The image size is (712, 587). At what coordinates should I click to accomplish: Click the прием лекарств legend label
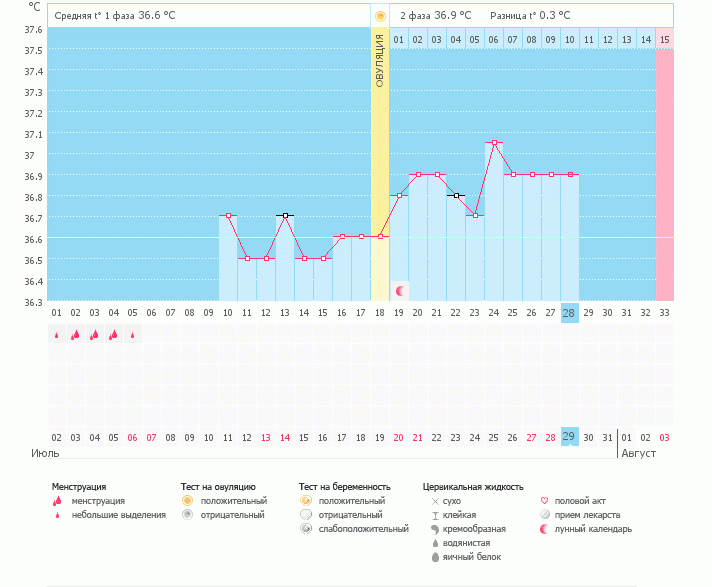point(587,515)
